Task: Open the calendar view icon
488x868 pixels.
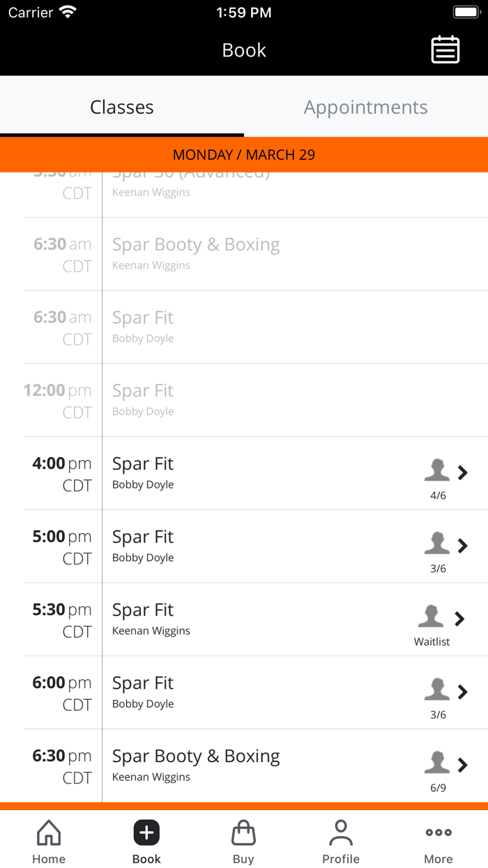Action: (x=445, y=50)
